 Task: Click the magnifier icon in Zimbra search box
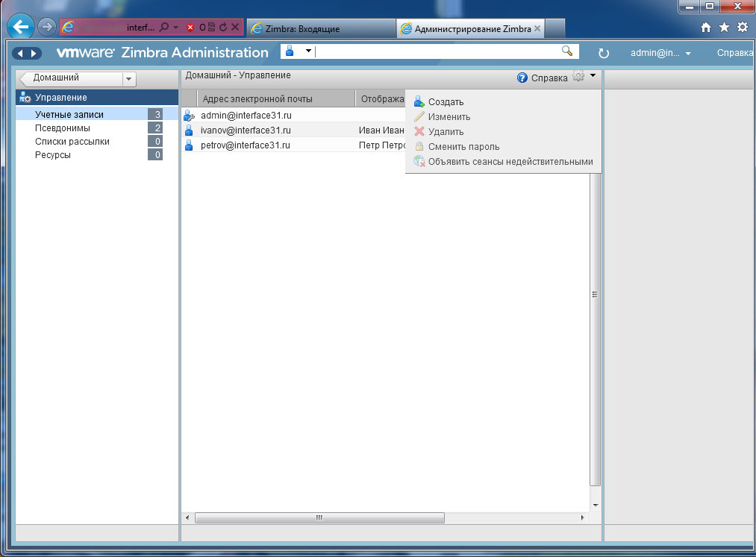tap(567, 51)
